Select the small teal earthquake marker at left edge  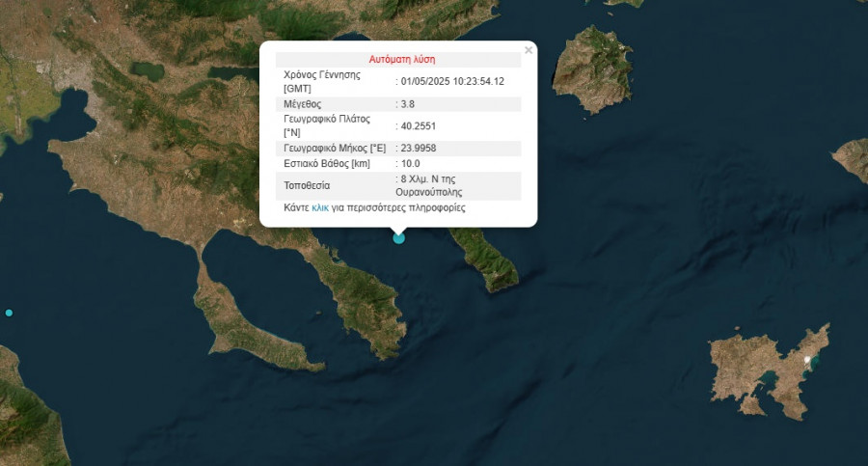click(9, 313)
